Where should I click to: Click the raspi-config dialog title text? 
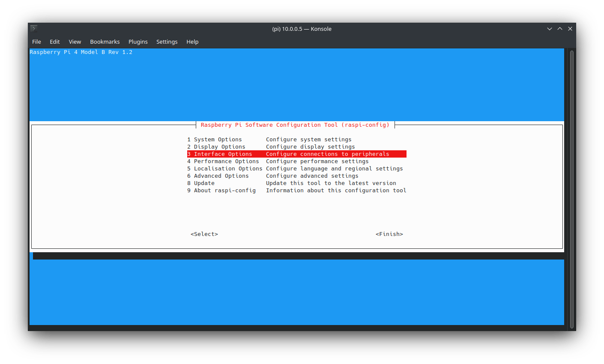click(x=295, y=125)
